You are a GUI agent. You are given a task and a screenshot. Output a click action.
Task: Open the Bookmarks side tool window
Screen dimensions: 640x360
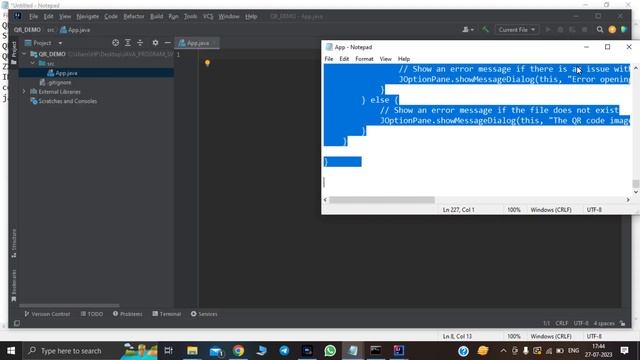click(x=14, y=285)
